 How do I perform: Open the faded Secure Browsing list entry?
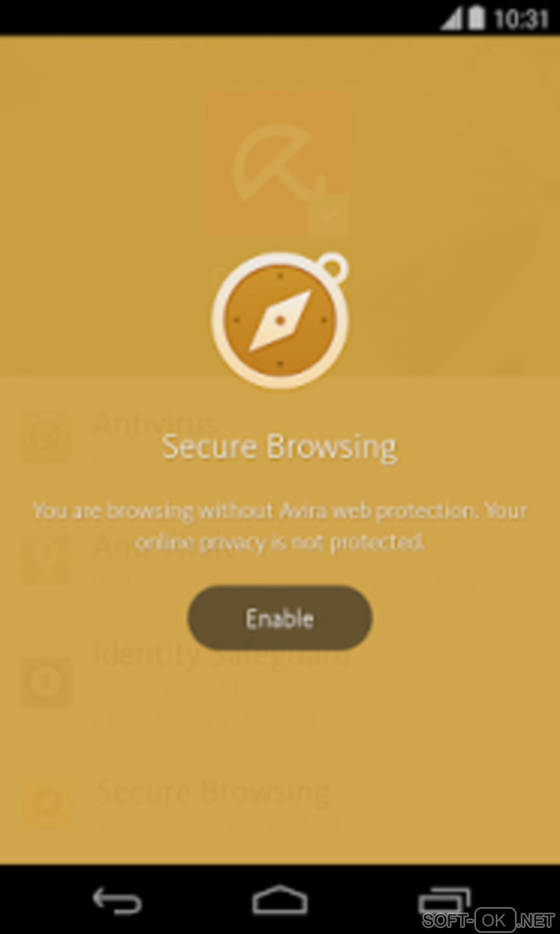click(x=213, y=792)
